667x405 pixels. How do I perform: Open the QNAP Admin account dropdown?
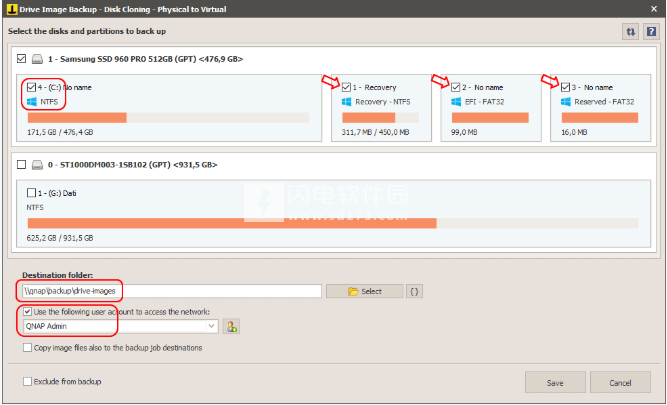[211, 326]
